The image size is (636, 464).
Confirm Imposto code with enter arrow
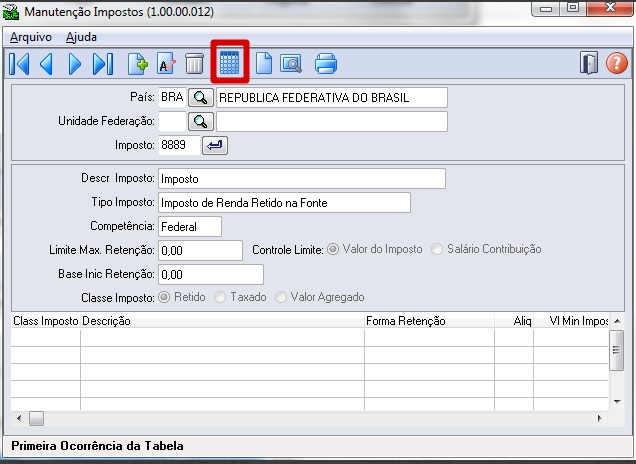pos(215,145)
